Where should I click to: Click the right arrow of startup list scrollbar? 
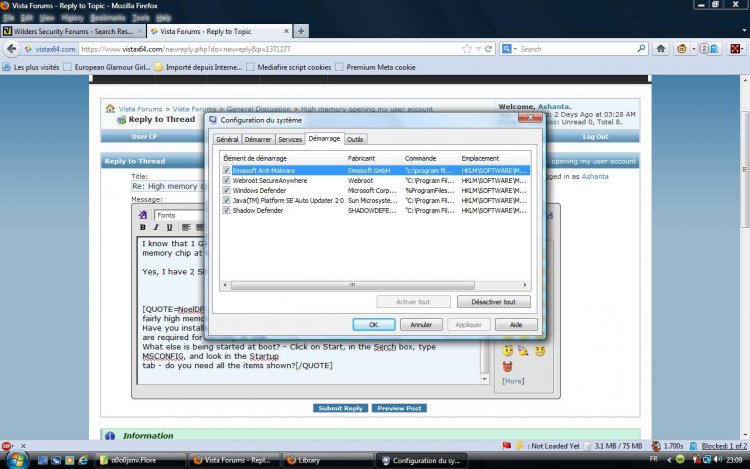[525, 285]
